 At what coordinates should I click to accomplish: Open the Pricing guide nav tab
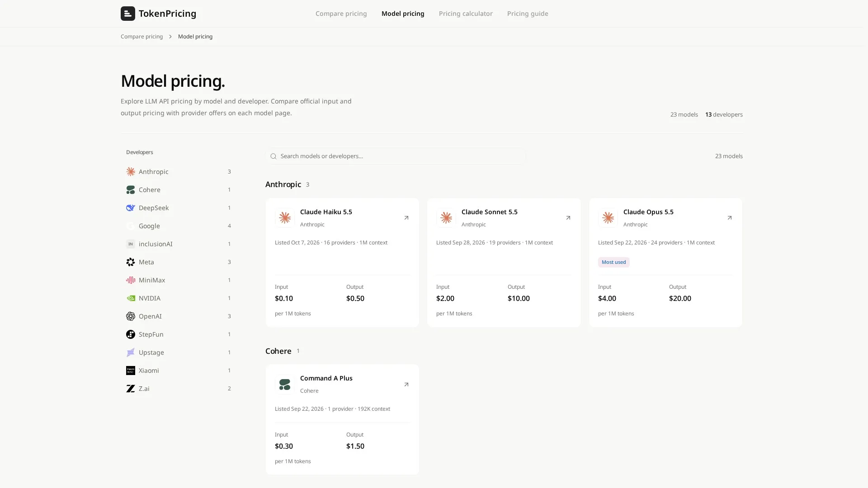528,14
